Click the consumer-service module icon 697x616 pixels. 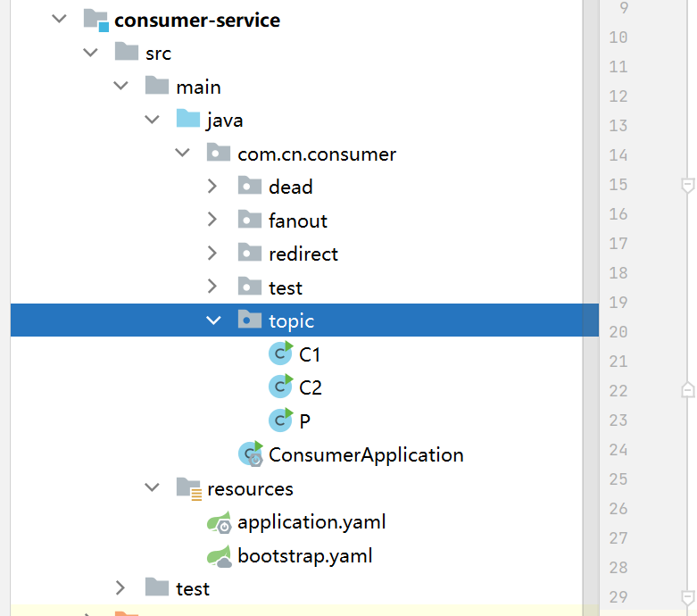tap(96, 20)
